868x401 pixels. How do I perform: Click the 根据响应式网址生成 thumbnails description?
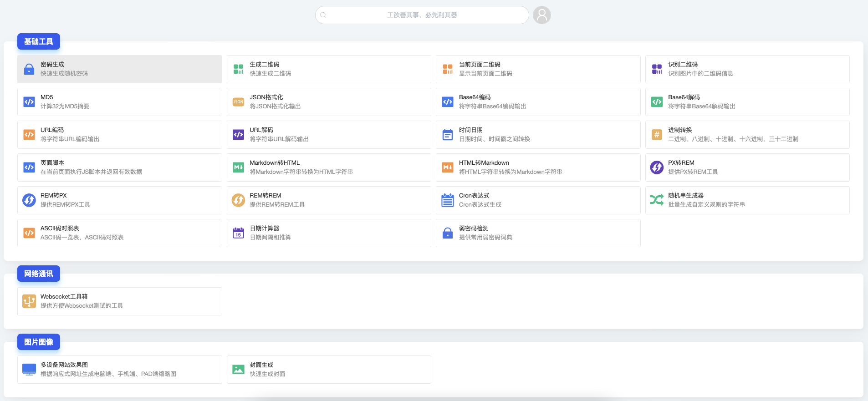tap(108, 374)
